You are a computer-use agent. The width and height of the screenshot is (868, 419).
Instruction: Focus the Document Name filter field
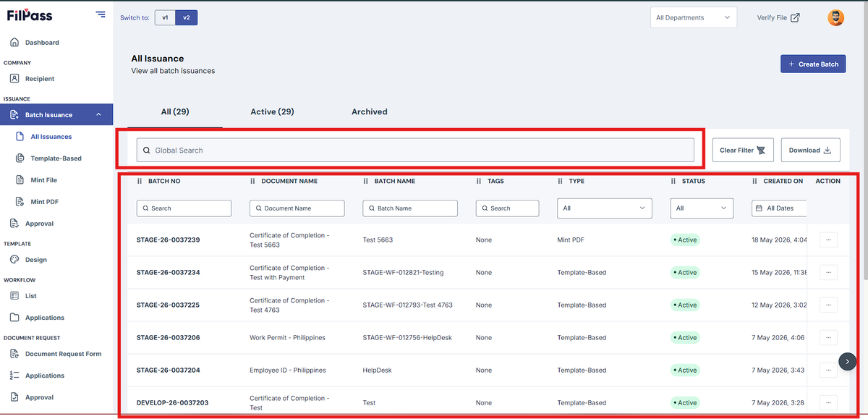[x=297, y=208]
